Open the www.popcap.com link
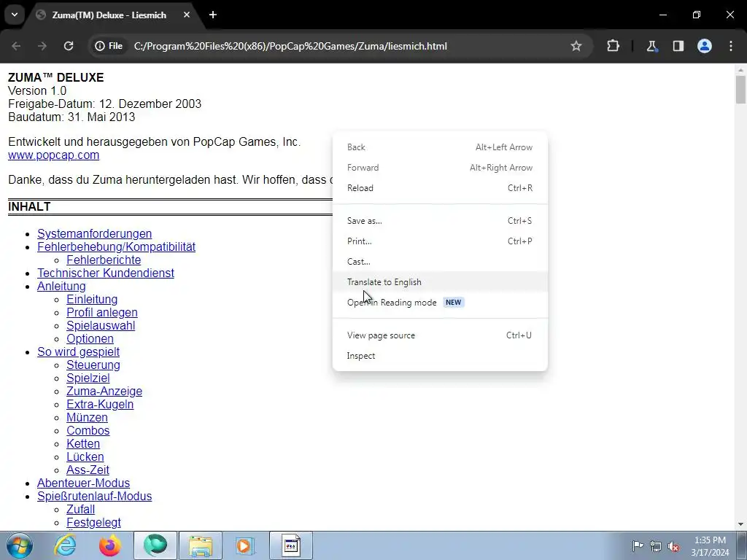 tap(54, 155)
